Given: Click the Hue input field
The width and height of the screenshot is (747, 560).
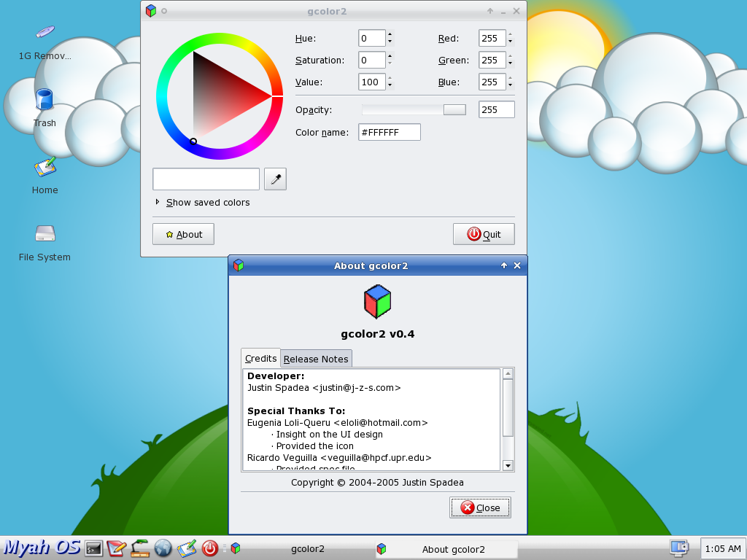Looking at the screenshot, I should click(372, 38).
